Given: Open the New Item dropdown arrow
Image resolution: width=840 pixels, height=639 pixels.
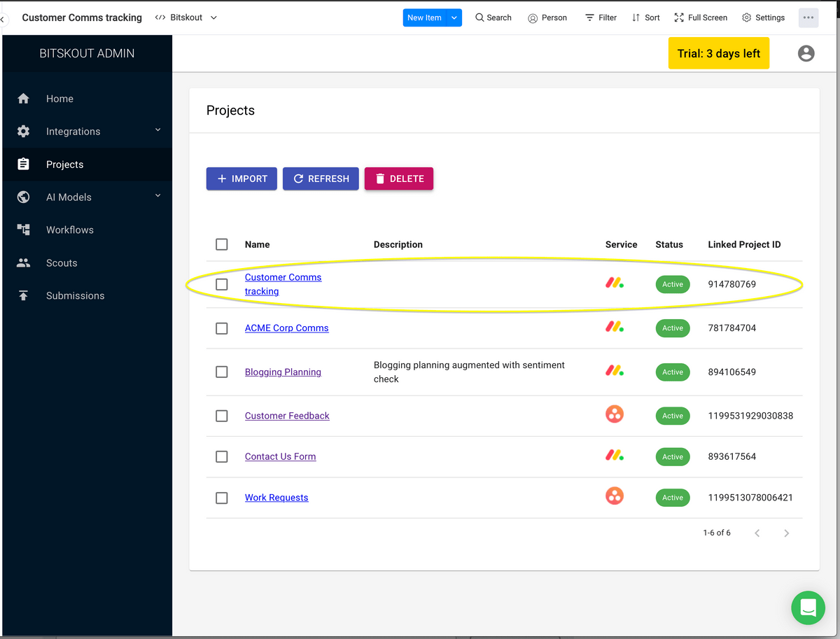Looking at the screenshot, I should click(x=455, y=17).
